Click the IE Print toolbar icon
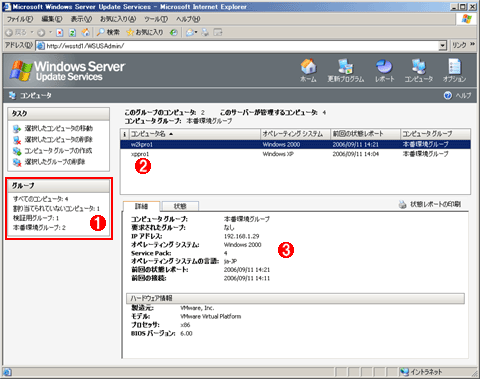Screen dimensions: 480x379 (x=205, y=32)
